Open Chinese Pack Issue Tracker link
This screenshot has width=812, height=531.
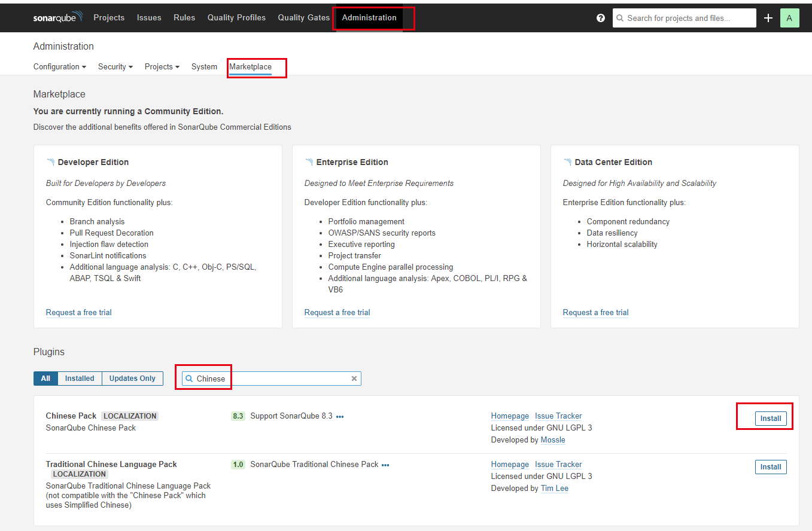(x=558, y=416)
